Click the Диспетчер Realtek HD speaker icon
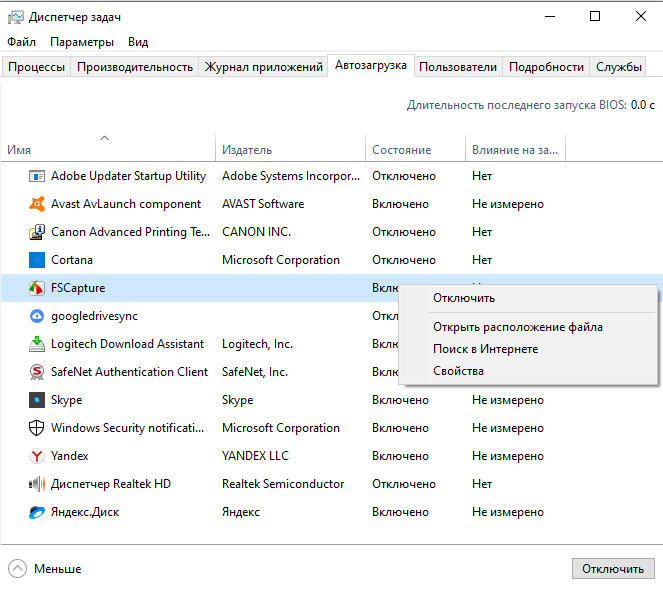663x592 pixels. click(37, 484)
